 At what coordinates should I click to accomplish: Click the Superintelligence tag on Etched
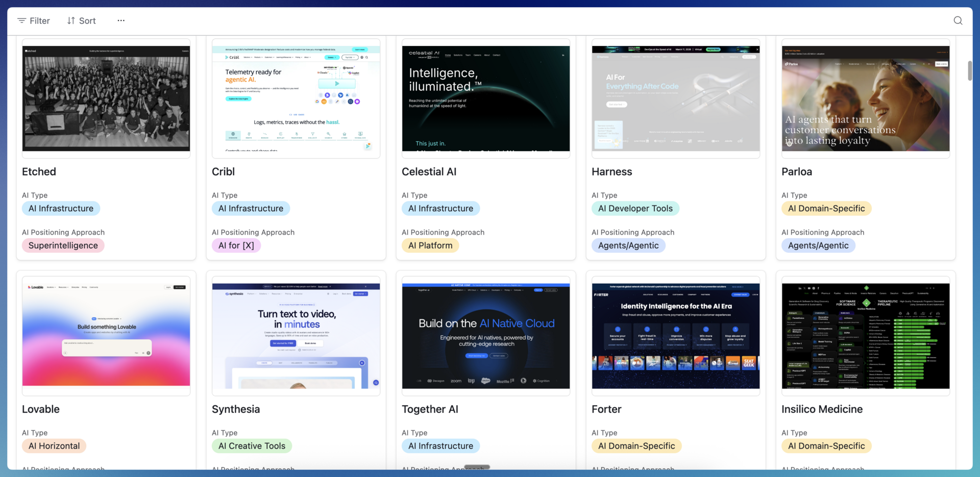(63, 245)
